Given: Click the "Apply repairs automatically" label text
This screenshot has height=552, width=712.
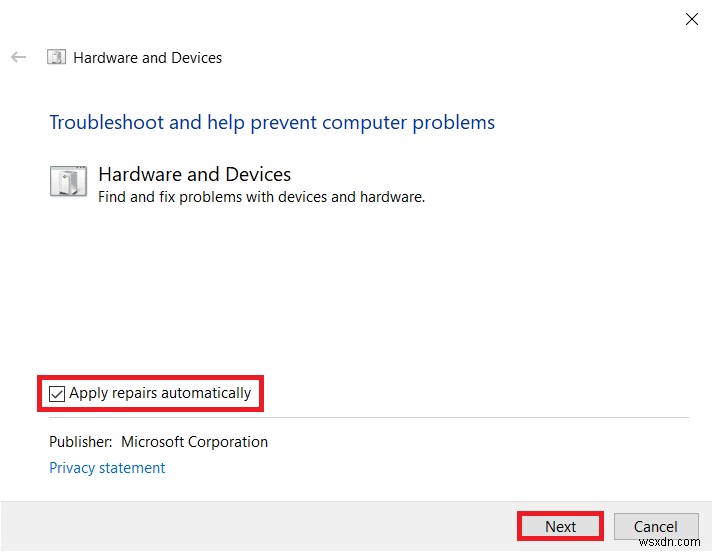Looking at the screenshot, I should click(160, 394).
